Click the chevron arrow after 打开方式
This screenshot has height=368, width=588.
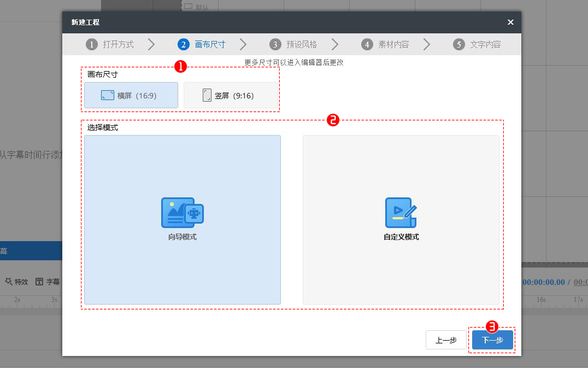click(x=151, y=45)
